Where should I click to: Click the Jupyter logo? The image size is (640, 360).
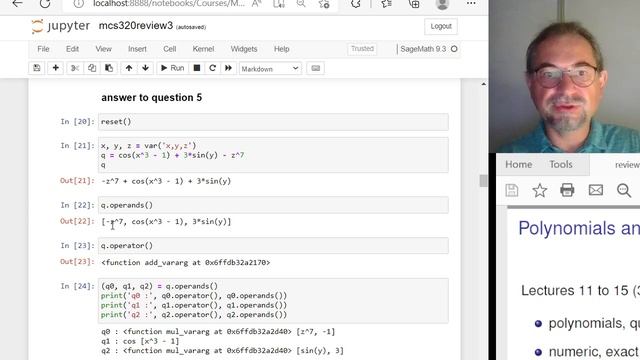(x=60, y=26)
